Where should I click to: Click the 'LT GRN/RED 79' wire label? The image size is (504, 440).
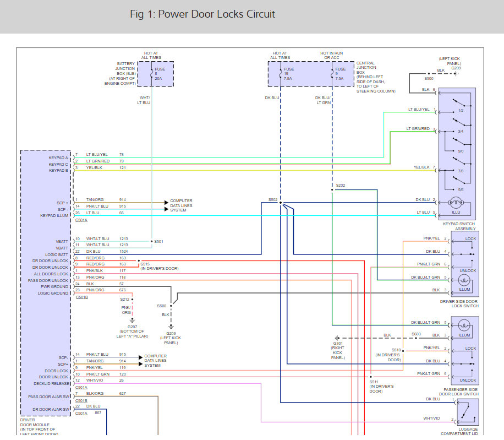(x=105, y=161)
